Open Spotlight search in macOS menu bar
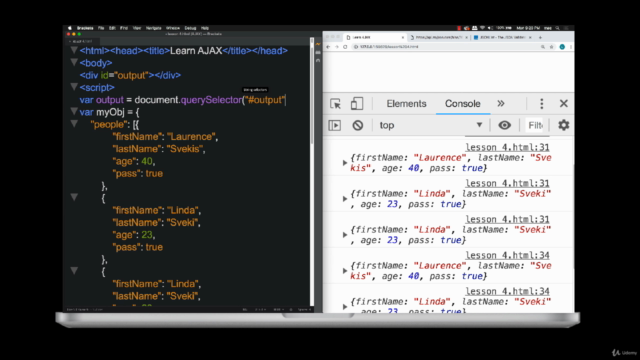 [558, 28]
